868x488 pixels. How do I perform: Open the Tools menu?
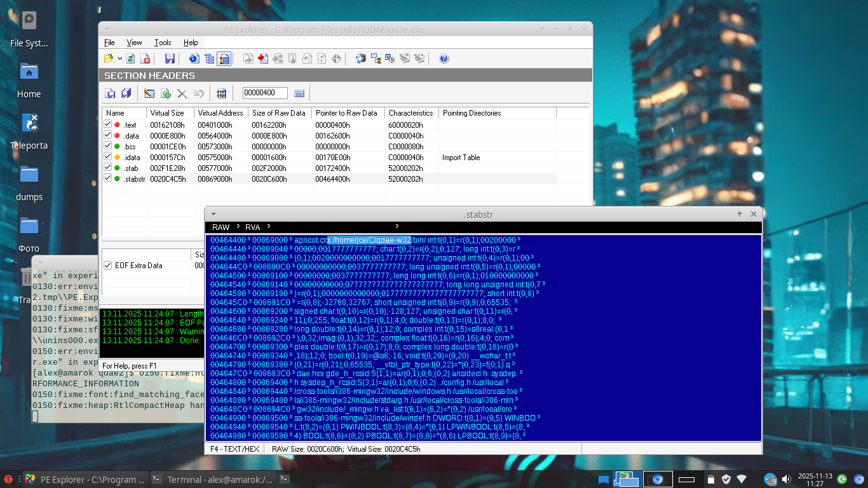pos(163,43)
